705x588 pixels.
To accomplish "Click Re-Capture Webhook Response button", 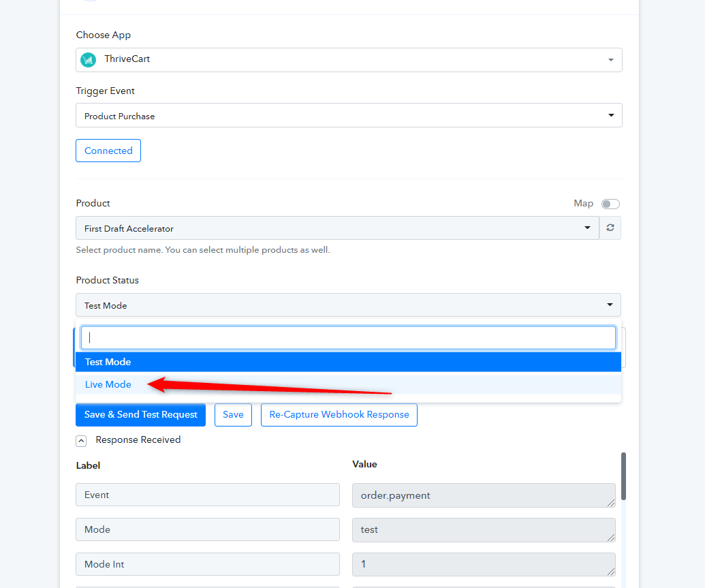I will (339, 414).
